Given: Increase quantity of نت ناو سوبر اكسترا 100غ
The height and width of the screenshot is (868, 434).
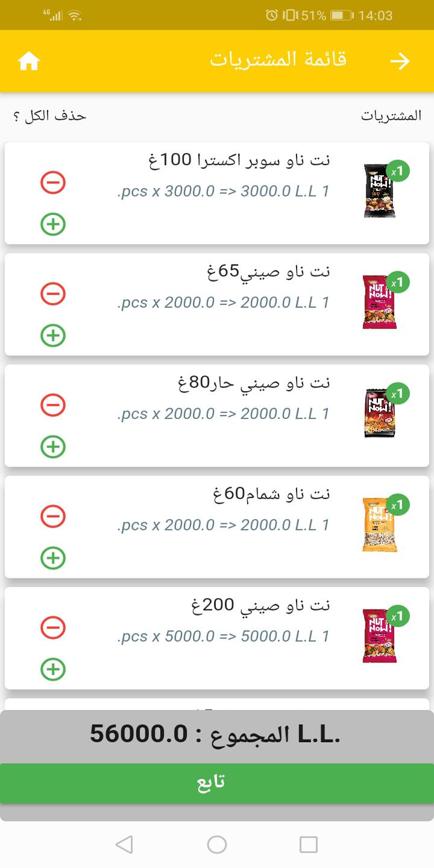Looking at the screenshot, I should pyautogui.click(x=53, y=224).
